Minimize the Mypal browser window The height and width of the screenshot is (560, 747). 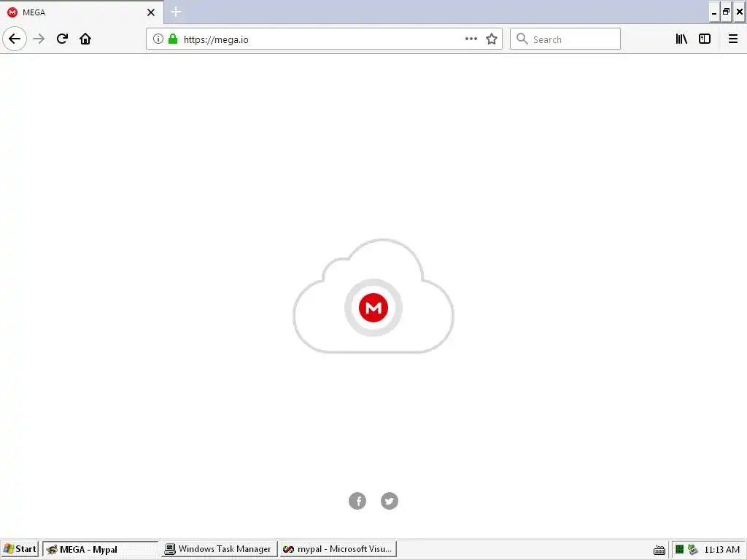click(714, 12)
